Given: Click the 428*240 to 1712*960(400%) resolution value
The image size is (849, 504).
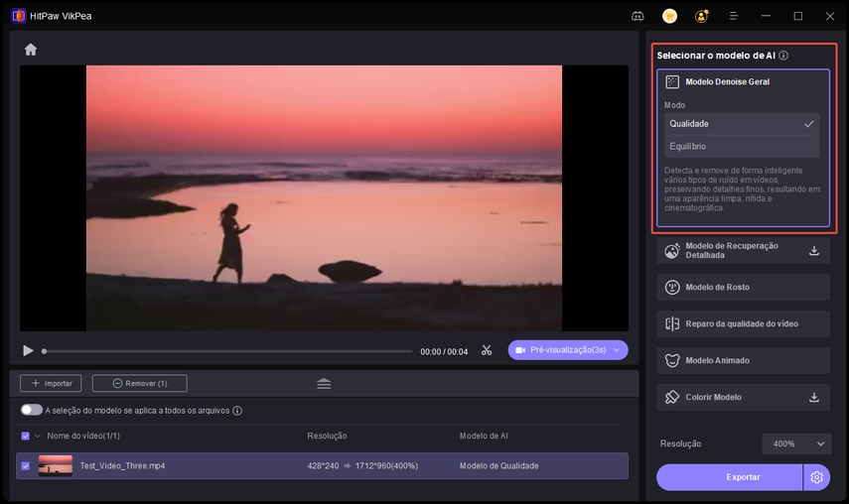Looking at the screenshot, I should (362, 465).
